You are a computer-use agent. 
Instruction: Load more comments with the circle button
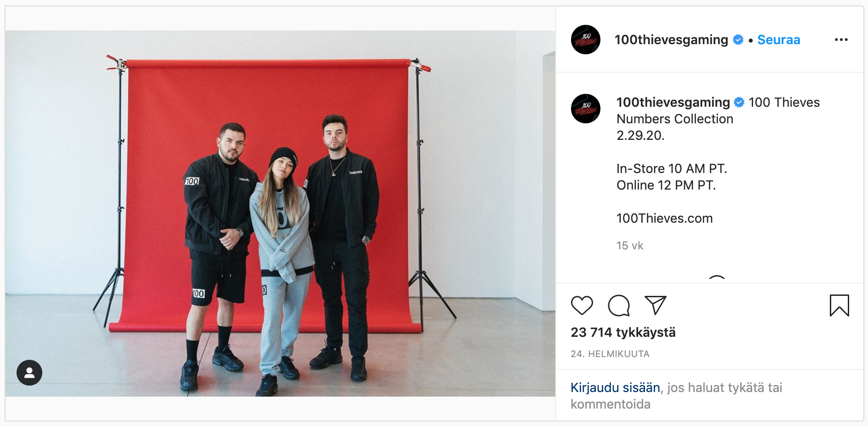point(717,279)
